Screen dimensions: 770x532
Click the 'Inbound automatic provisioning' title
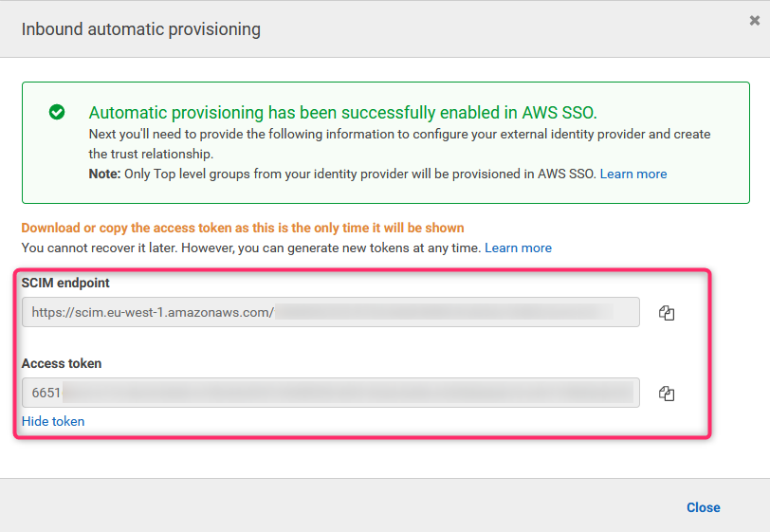141,29
